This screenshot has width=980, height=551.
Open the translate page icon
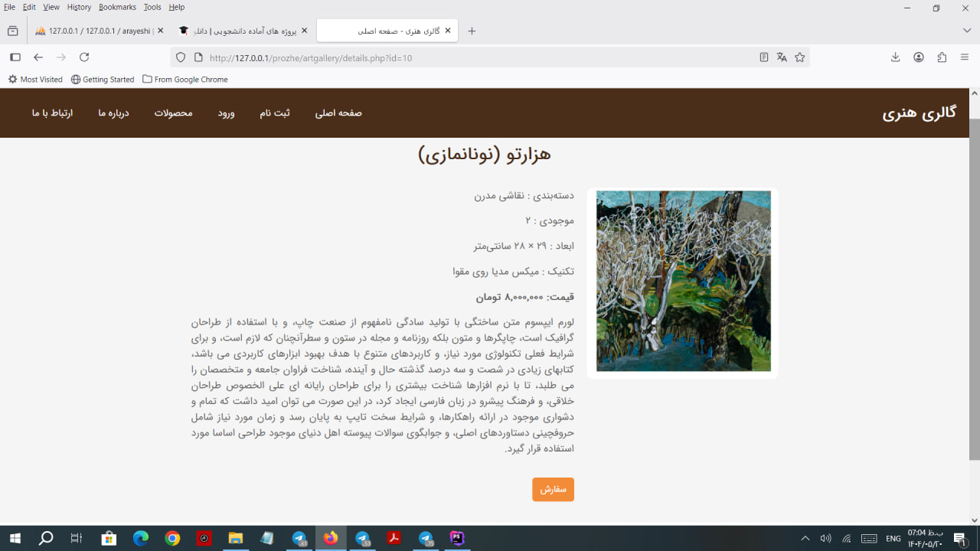(x=782, y=57)
